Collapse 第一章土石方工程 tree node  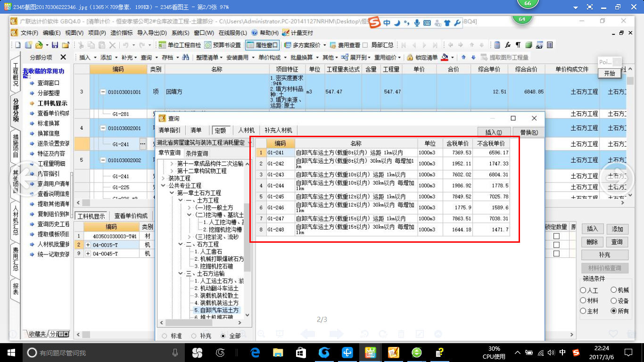click(x=172, y=193)
